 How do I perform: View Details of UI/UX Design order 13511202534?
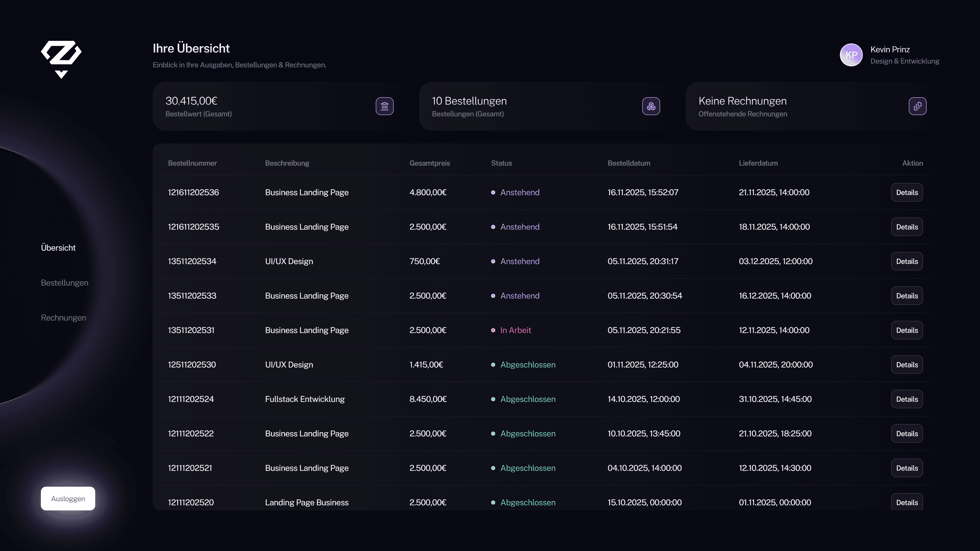click(x=906, y=261)
